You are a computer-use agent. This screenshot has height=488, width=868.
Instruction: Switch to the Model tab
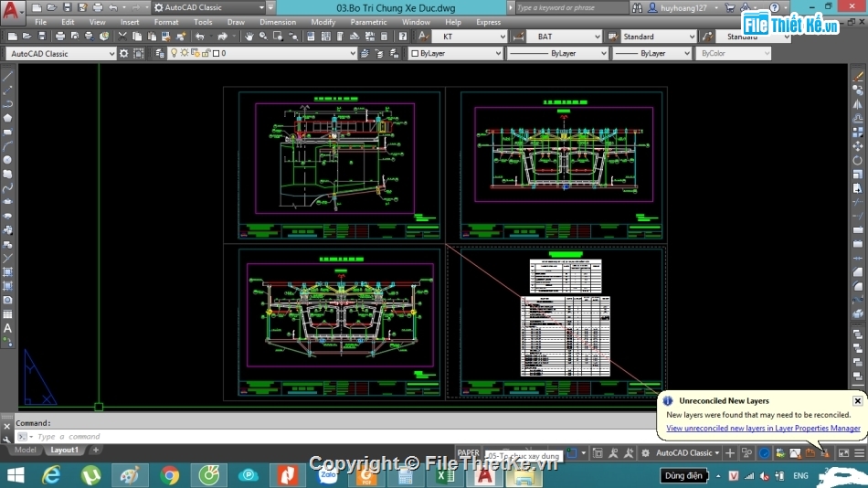tap(25, 450)
